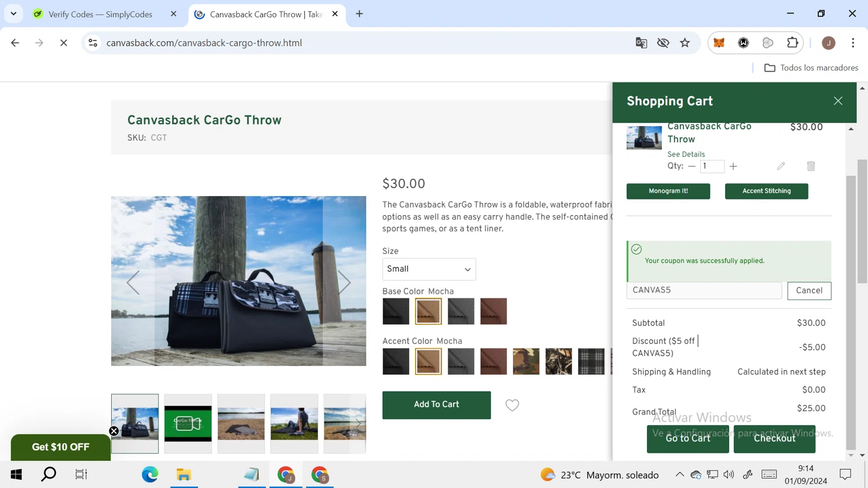Viewport: 868px width, 488px height.
Task: Add product to wishlist heart
Action: tap(512, 405)
